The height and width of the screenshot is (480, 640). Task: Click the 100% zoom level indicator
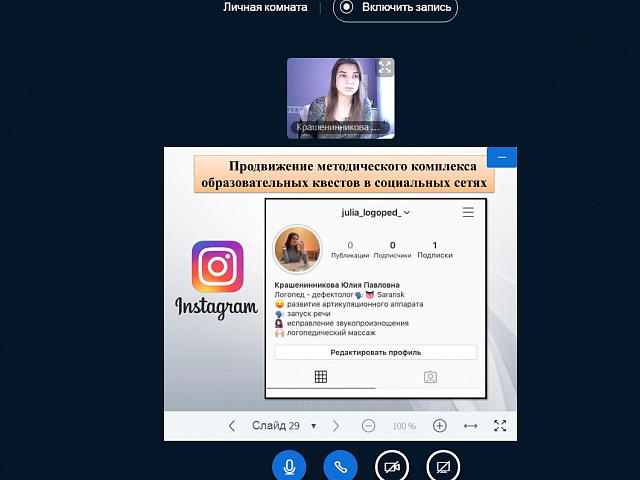click(404, 426)
